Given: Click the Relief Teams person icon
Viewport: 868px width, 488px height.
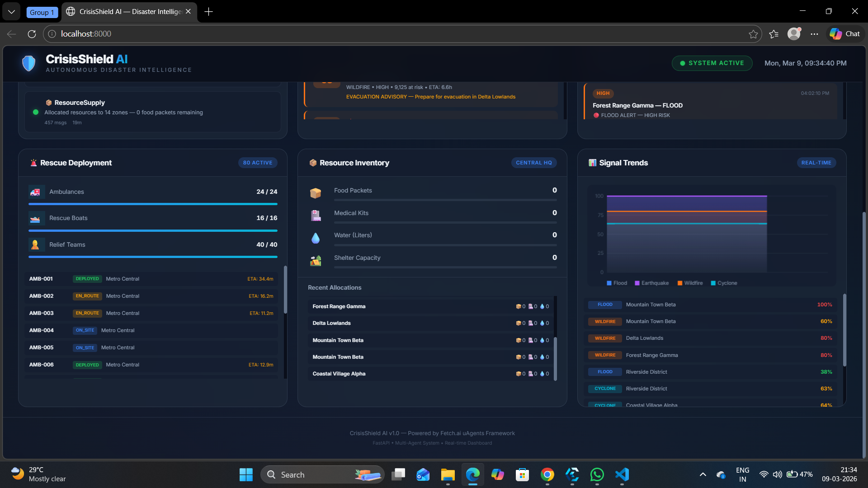Looking at the screenshot, I should click(35, 245).
